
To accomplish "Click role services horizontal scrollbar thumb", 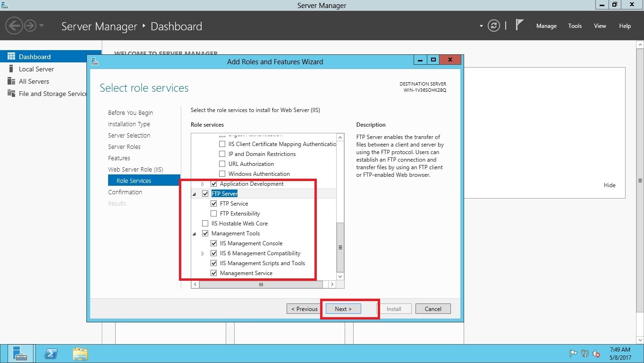I will pos(261,285).
